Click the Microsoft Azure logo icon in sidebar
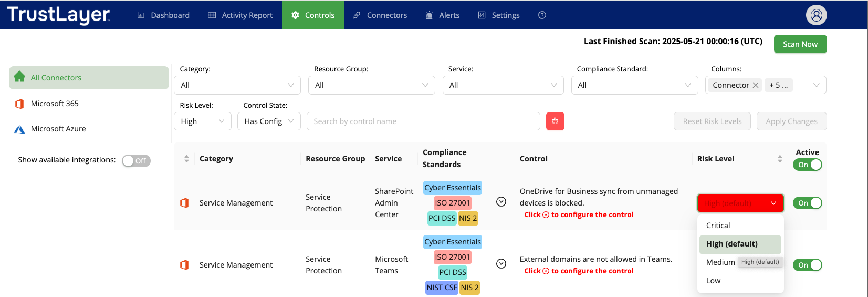The image size is (868, 297). pos(19,129)
